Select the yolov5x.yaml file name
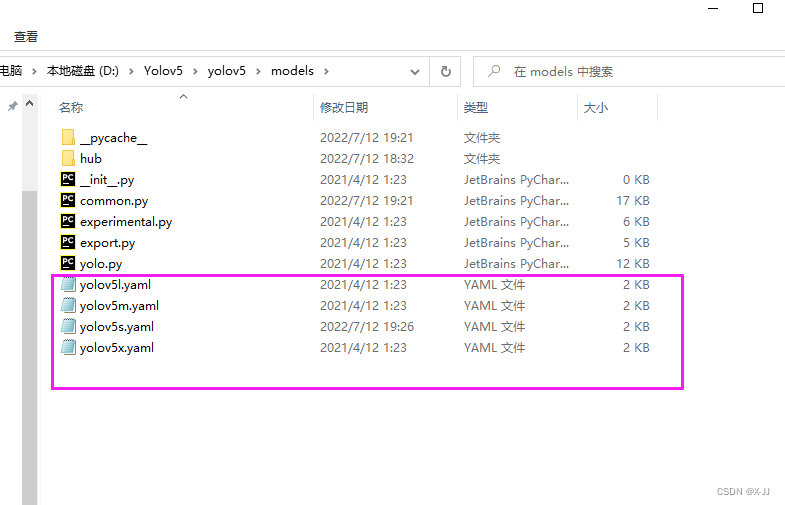Image resolution: width=785 pixels, height=505 pixels. pyautogui.click(x=117, y=348)
